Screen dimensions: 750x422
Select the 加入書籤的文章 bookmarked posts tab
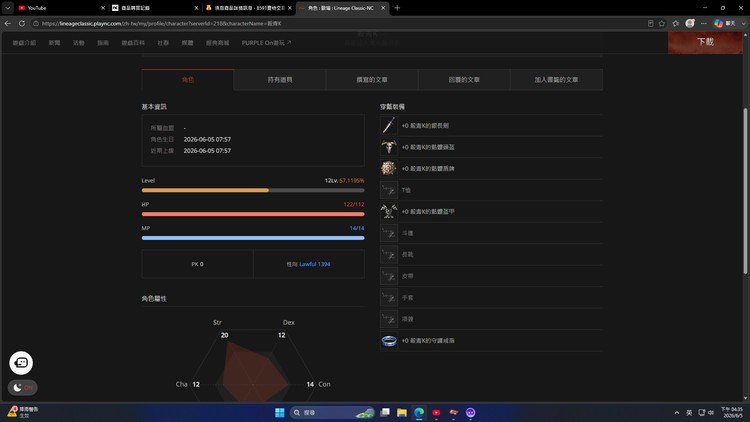(x=556, y=80)
